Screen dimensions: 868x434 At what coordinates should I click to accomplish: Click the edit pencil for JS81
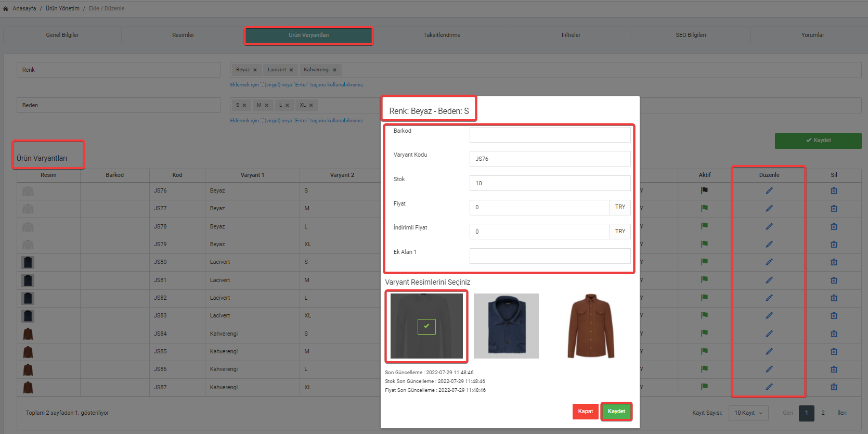coord(769,280)
